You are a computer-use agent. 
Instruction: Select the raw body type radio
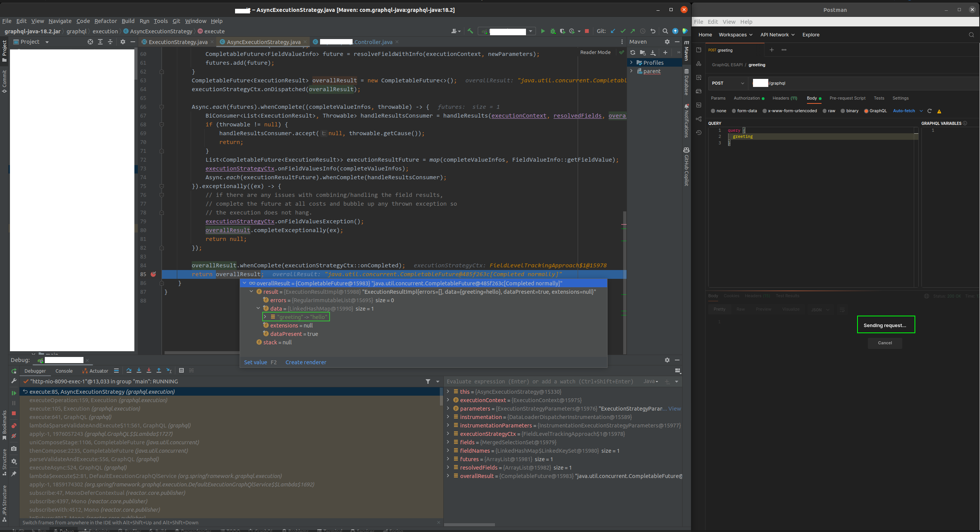[825, 111]
